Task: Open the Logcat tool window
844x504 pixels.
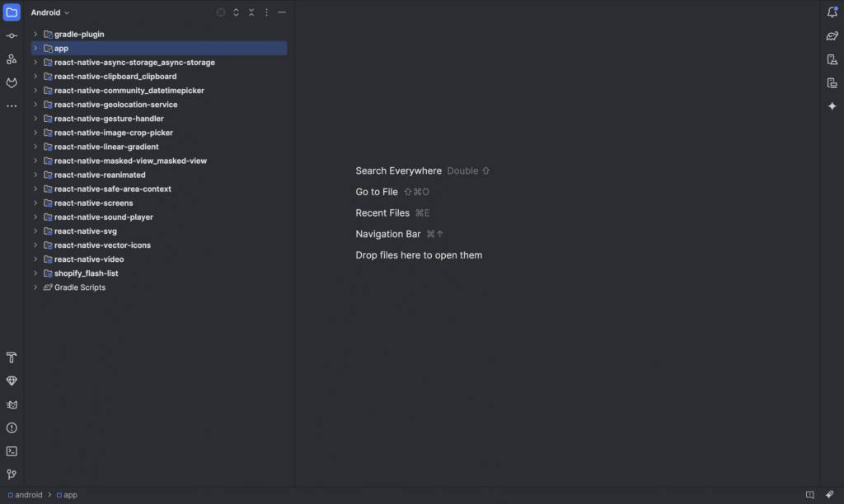Action: coord(12,404)
